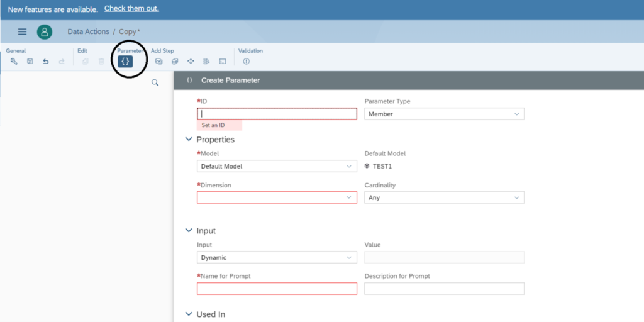Click the Name for Prompt field

(x=277, y=289)
